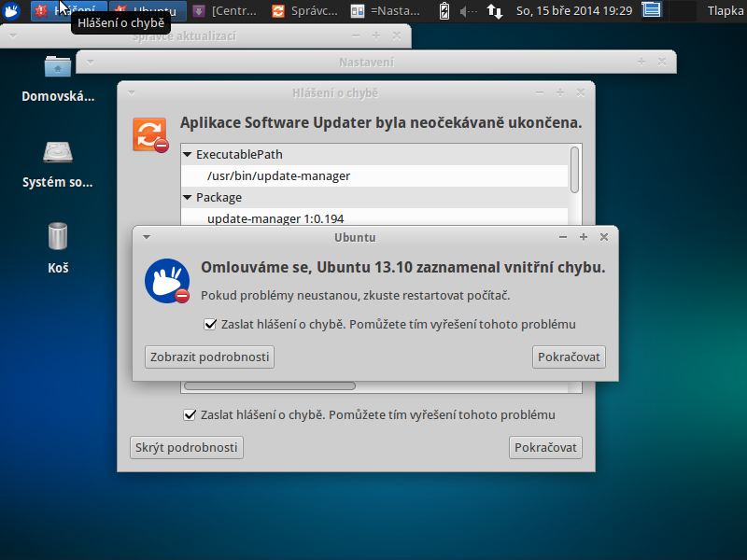Screen dimensions: 747x560
Task: Click the vertical scrollbar in the details list
Action: (574, 170)
